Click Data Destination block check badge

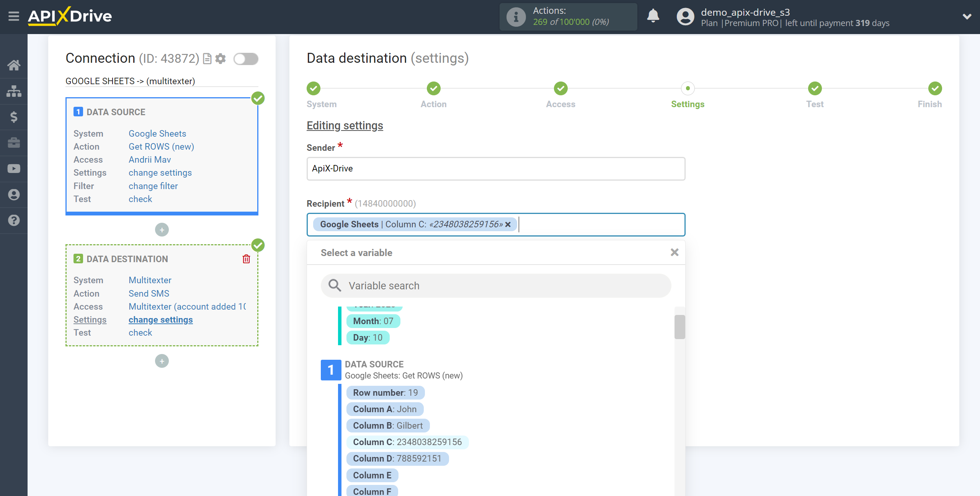258,245
